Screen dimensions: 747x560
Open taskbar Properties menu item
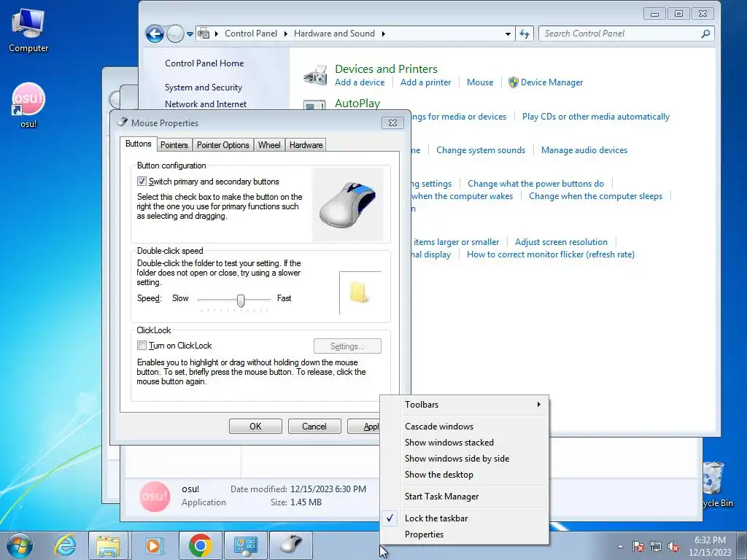[465, 534]
